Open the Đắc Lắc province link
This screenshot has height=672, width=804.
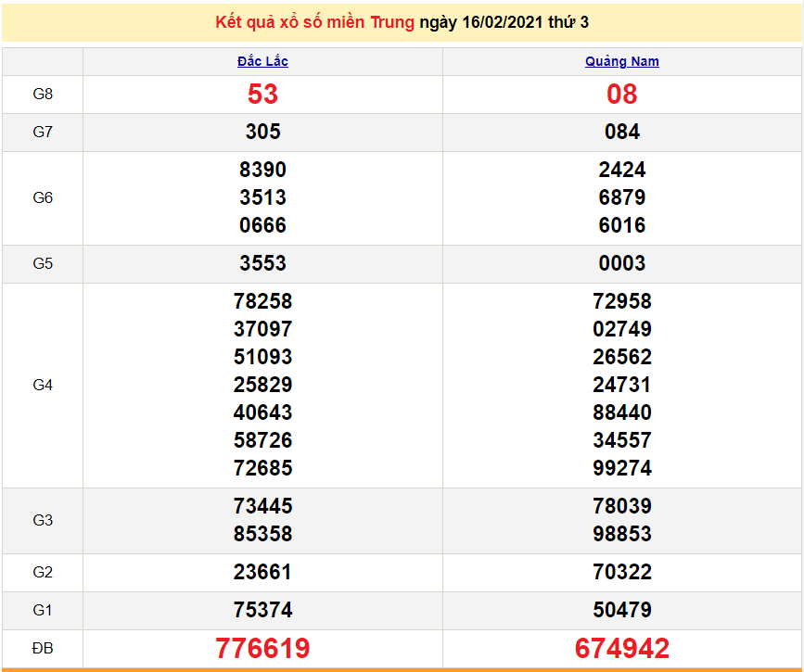tap(262, 61)
